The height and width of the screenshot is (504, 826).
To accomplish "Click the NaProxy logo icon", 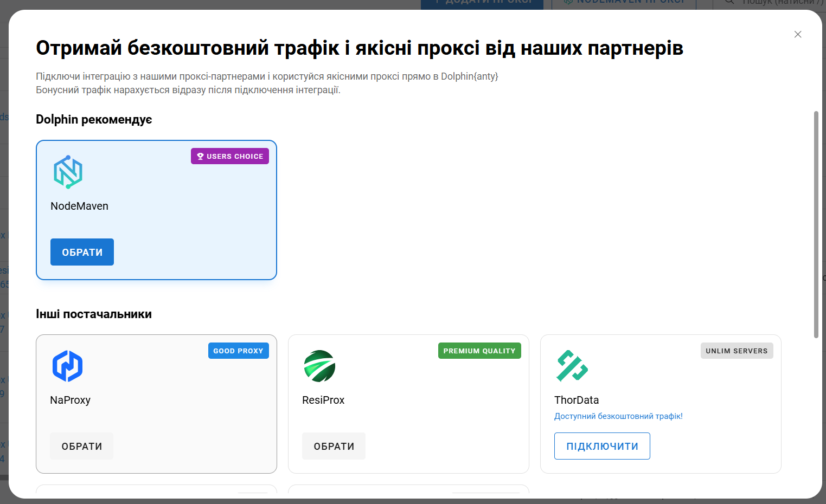I will (x=67, y=366).
